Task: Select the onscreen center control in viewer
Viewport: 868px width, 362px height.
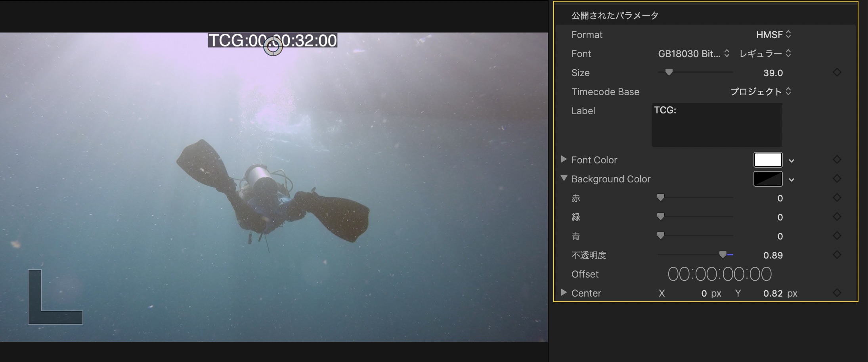Action: coord(273,46)
